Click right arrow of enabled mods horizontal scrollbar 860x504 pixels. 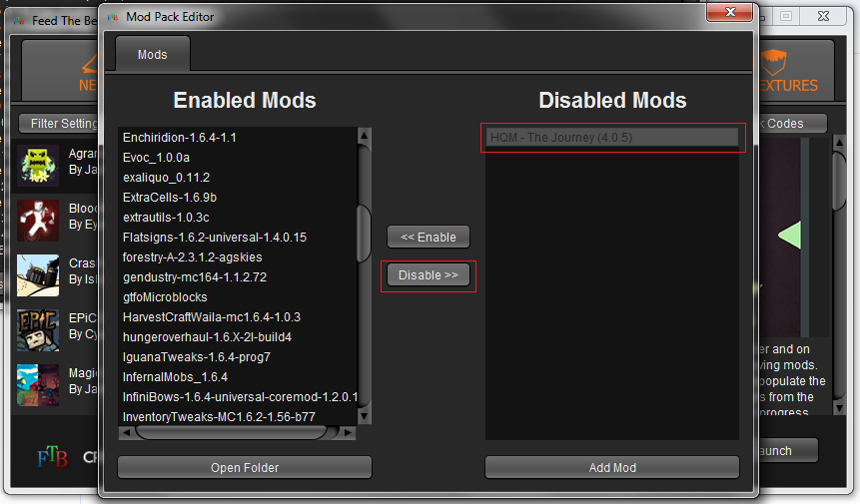(348, 432)
